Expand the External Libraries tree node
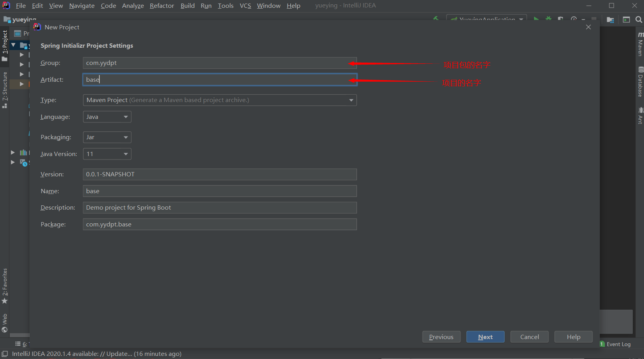Image resolution: width=644 pixels, height=359 pixels. pyautogui.click(x=13, y=153)
